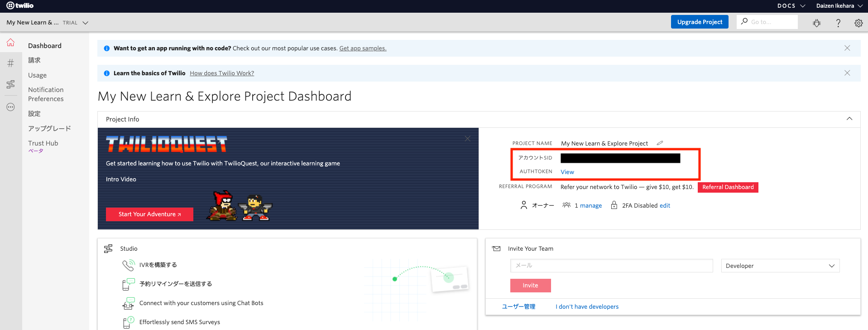
Task: Click the 2FA 'edit' link
Action: (x=665, y=206)
